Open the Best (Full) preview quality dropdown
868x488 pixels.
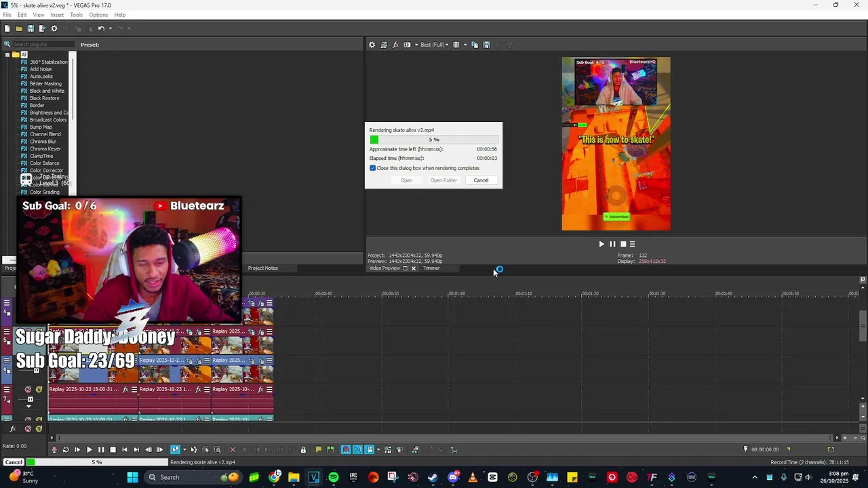click(x=434, y=45)
